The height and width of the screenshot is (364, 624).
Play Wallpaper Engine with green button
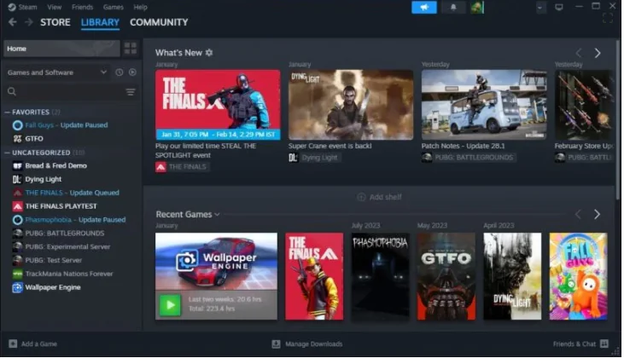coord(171,305)
